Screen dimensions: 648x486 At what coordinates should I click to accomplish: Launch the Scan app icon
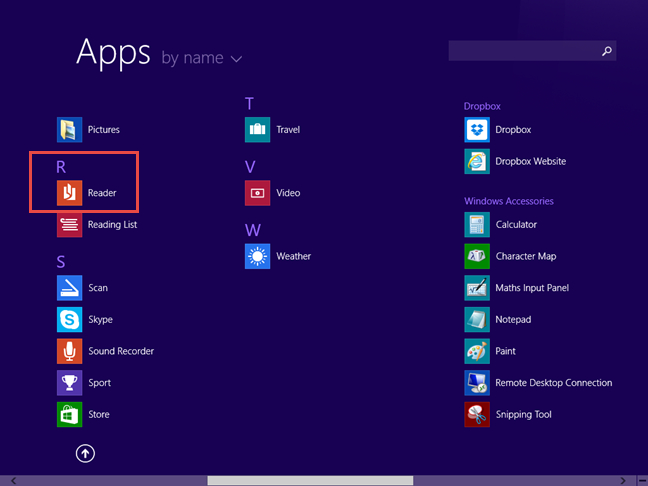[69, 288]
